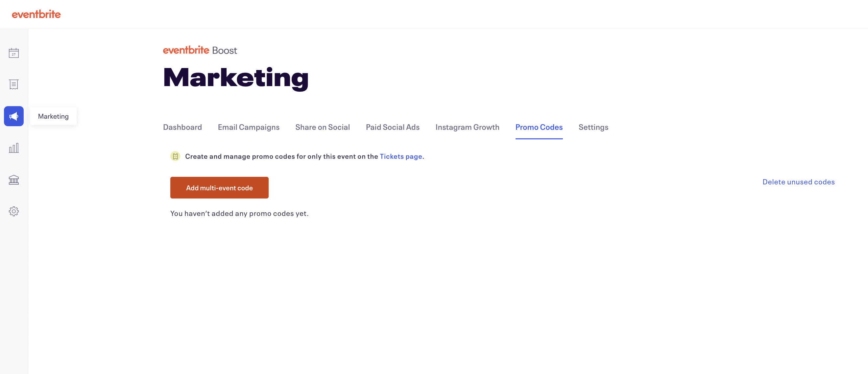The image size is (868, 374).
Task: Open the reports bar chart icon
Action: tap(14, 148)
